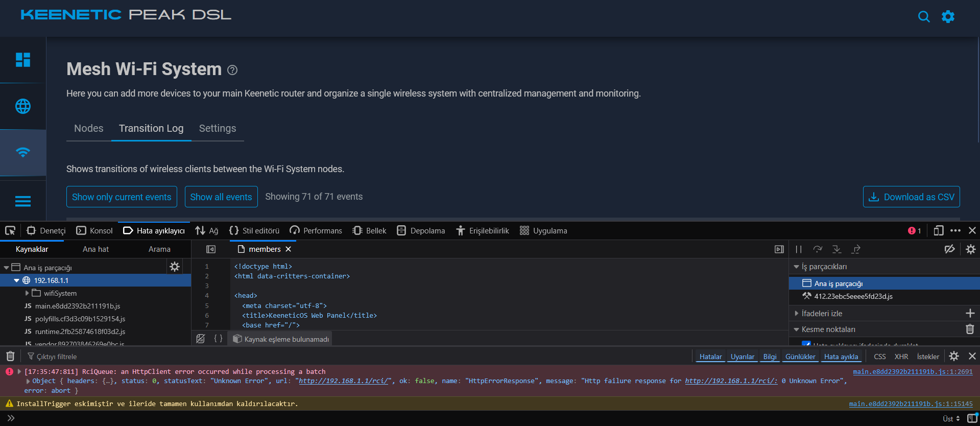The width and height of the screenshot is (980, 426).
Task: Expand the RciQueue error message arrow
Action: click(x=19, y=371)
